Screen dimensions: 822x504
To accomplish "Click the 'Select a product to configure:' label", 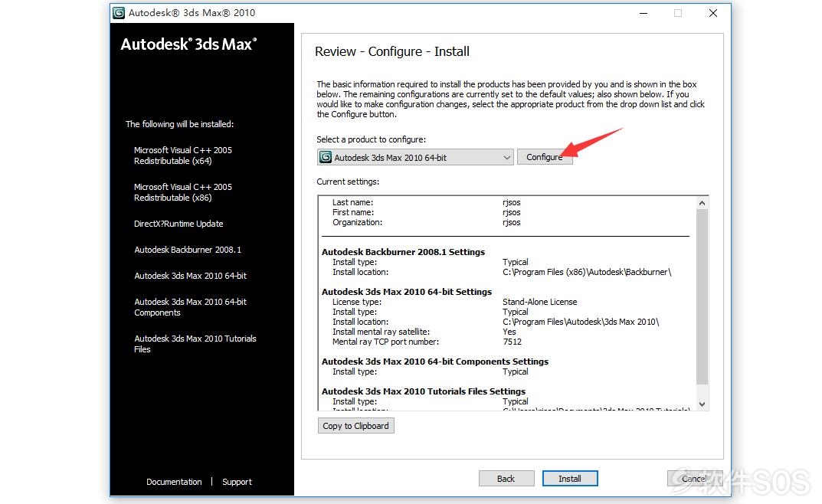I will (x=371, y=139).
